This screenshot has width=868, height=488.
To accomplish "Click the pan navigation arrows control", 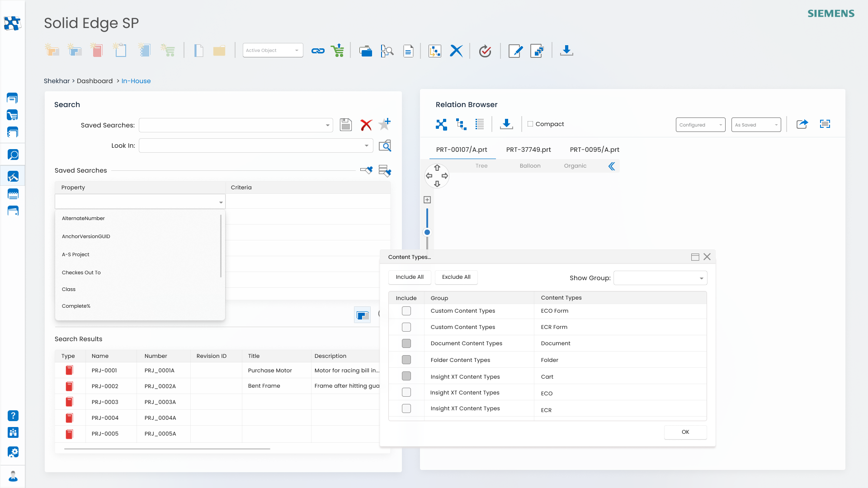I will click(437, 176).
